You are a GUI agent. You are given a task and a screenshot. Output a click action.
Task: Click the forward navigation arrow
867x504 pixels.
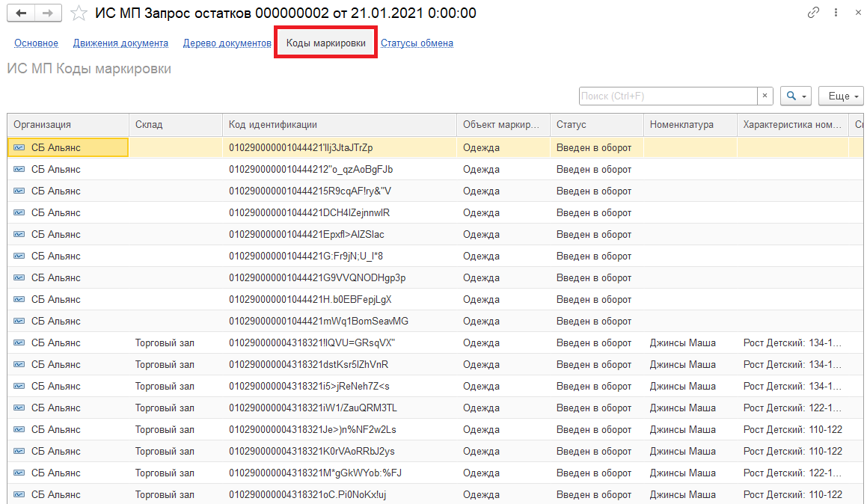(x=47, y=13)
